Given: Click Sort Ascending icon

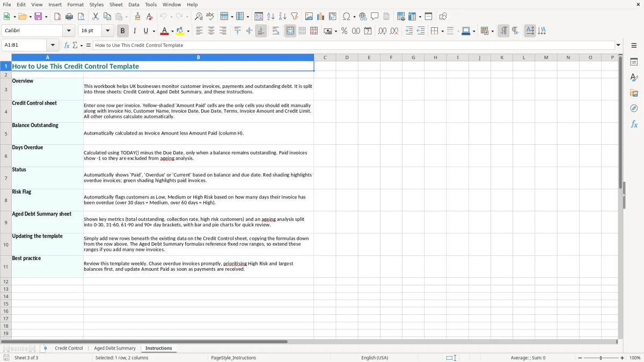Looking at the screenshot, I should coord(271,17).
